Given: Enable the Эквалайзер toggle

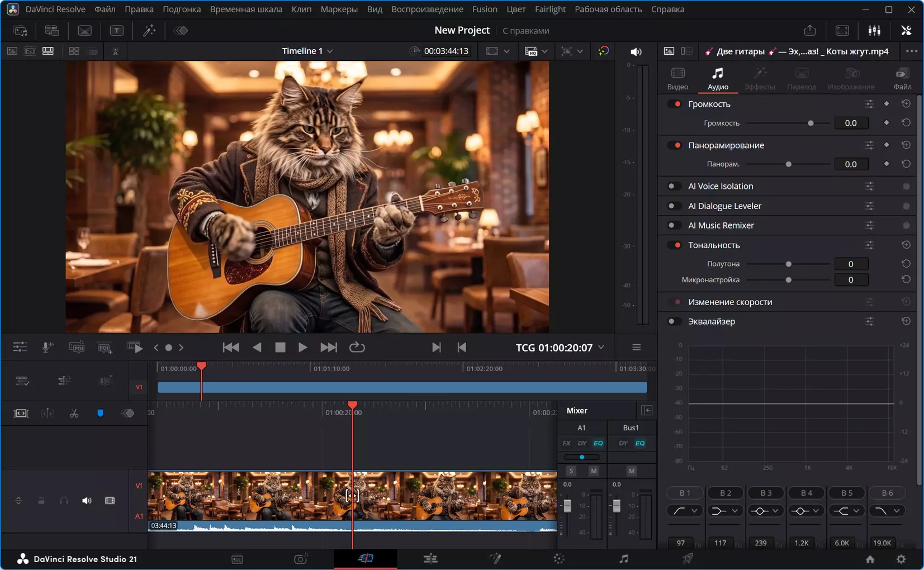Looking at the screenshot, I should click(x=675, y=321).
